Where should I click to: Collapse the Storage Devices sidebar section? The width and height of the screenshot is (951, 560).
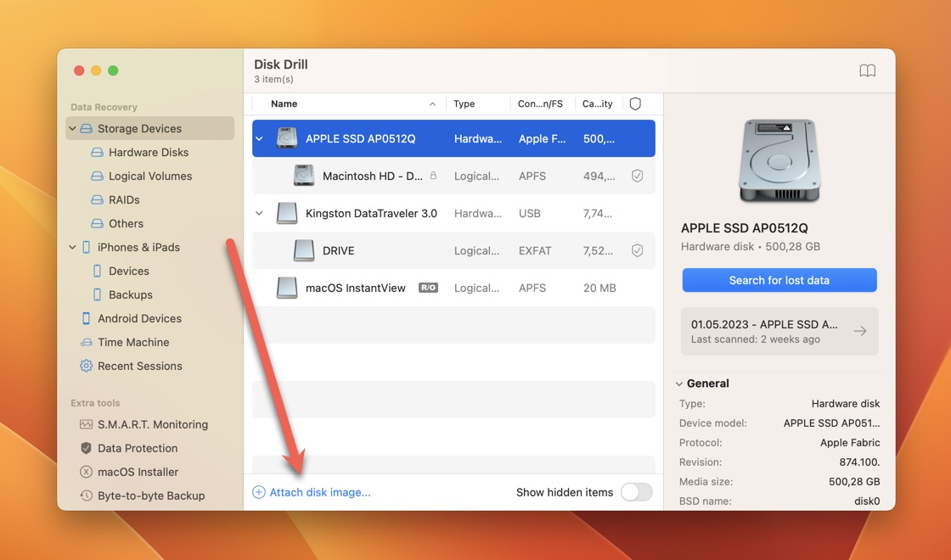[72, 129]
